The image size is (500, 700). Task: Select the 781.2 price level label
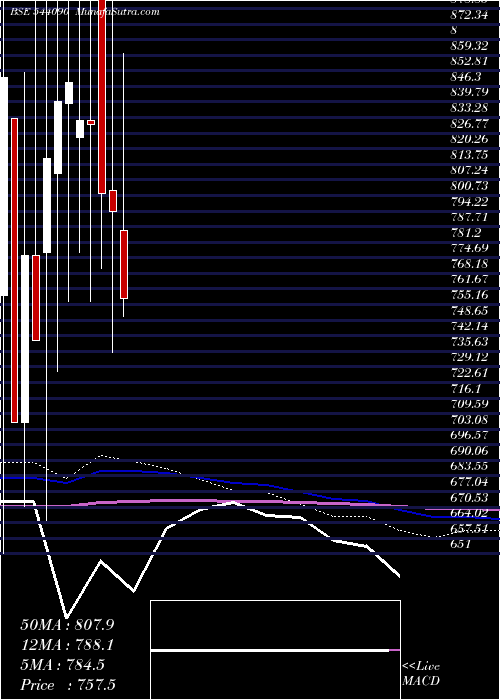tap(466, 232)
